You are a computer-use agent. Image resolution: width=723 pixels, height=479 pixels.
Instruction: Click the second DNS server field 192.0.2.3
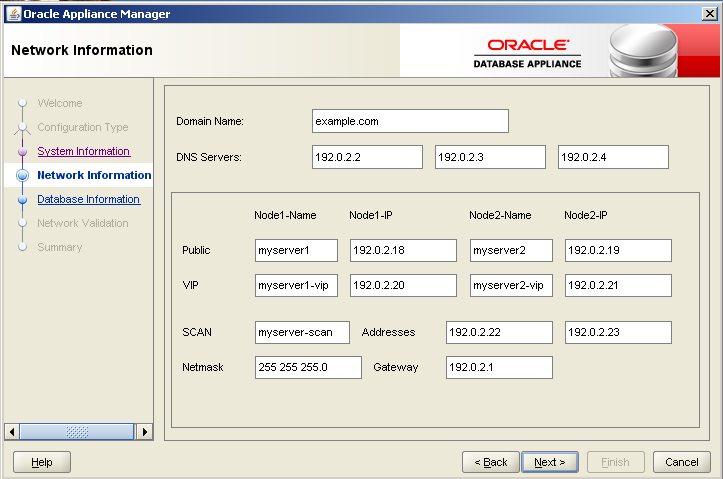(490, 157)
